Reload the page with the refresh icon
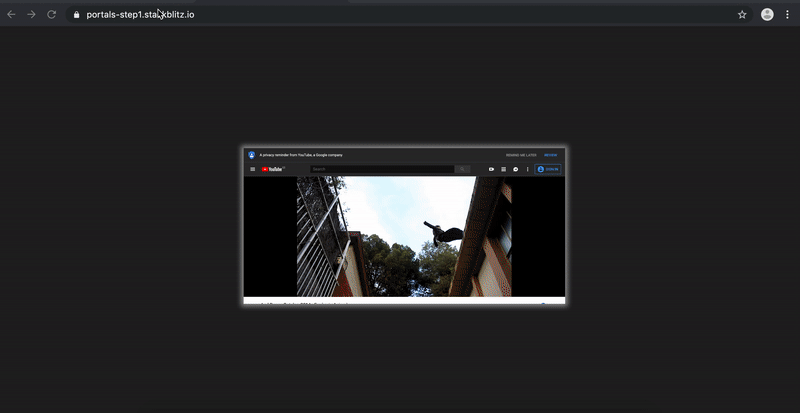Screen dimensions: 800x413 52,14
